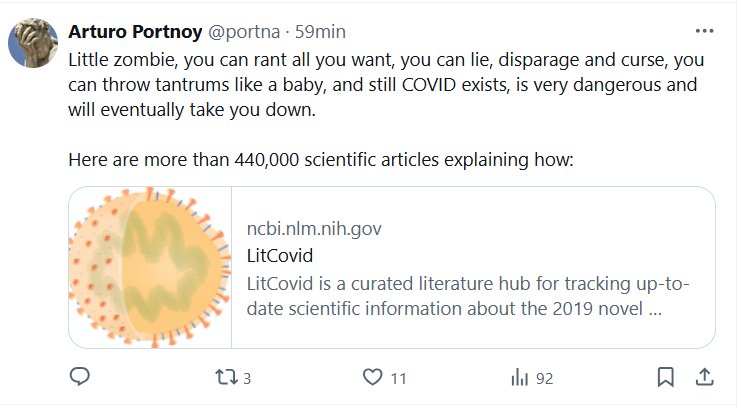
Task: Click the coronavirus thumbnail in link card
Action: pyautogui.click(x=149, y=266)
